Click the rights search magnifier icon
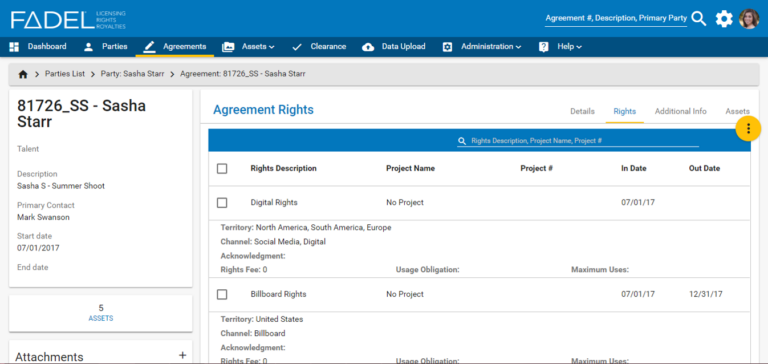Image resolution: width=768 pixels, height=364 pixels. 461,141
